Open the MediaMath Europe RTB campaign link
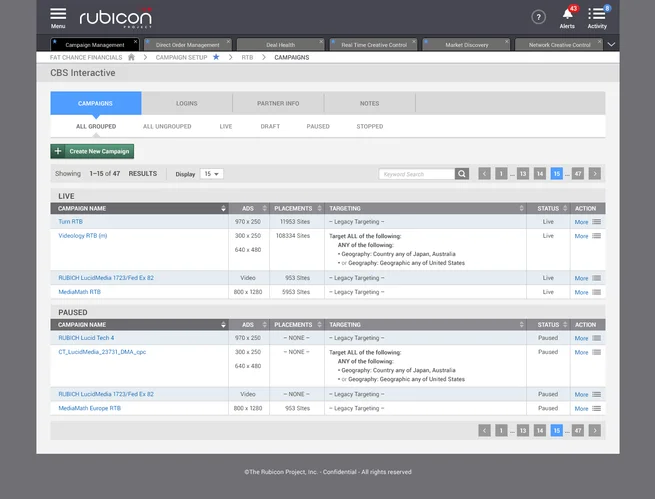The image size is (655, 499). pyautogui.click(x=89, y=408)
